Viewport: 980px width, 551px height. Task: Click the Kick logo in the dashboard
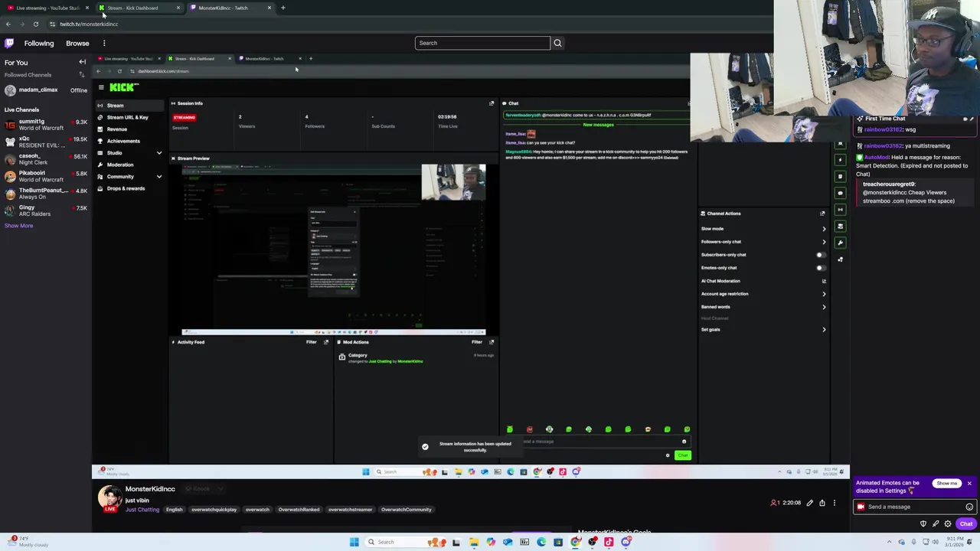pyautogui.click(x=123, y=88)
